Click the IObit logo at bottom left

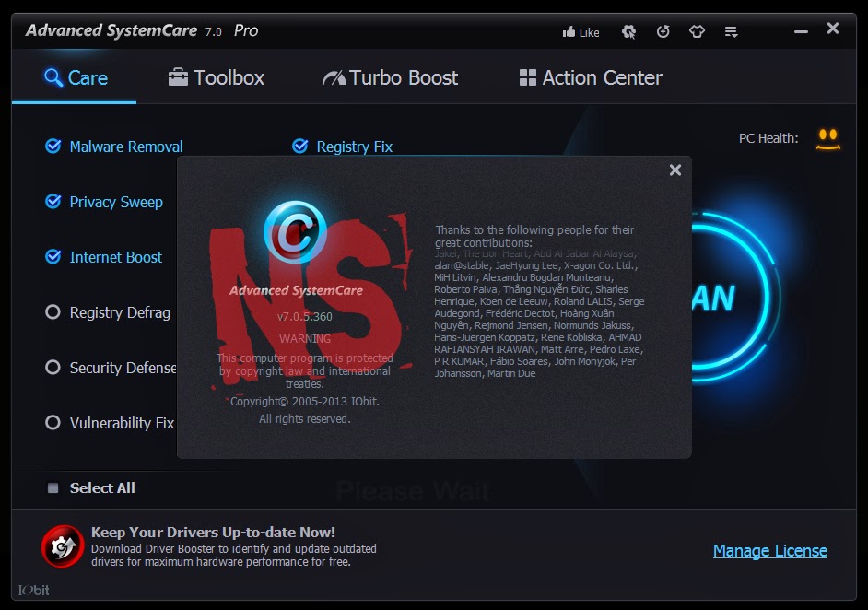[34, 591]
